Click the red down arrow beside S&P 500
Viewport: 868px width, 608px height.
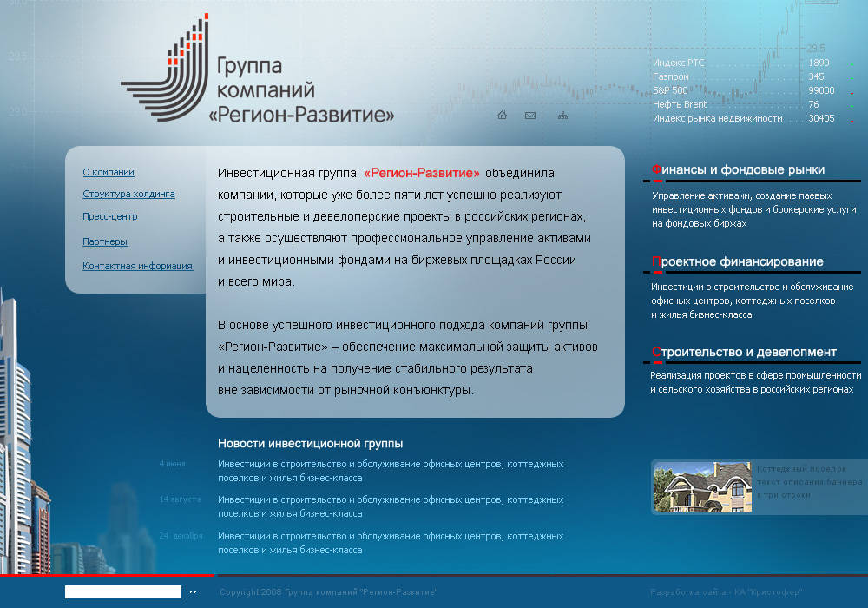click(x=852, y=94)
